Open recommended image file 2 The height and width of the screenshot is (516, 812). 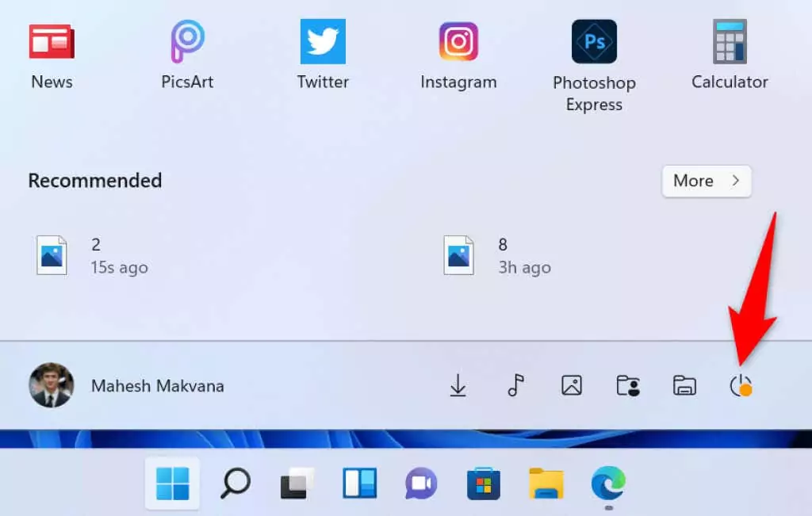click(94, 256)
